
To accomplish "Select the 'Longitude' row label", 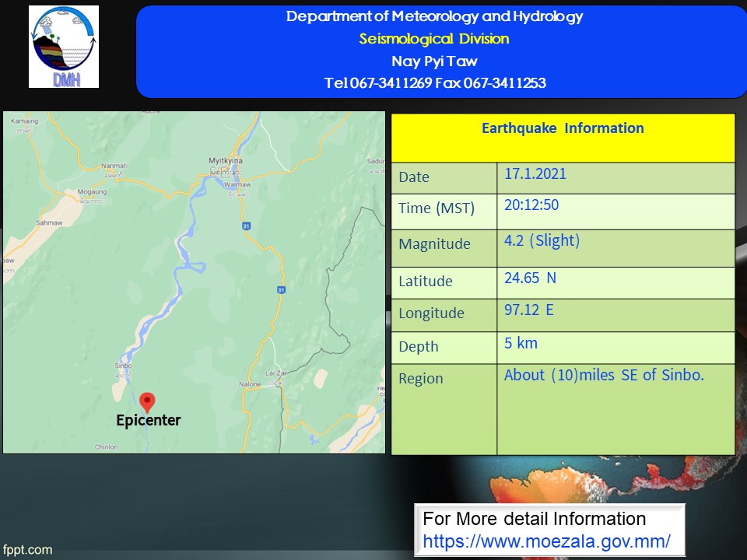I will pos(431,313).
